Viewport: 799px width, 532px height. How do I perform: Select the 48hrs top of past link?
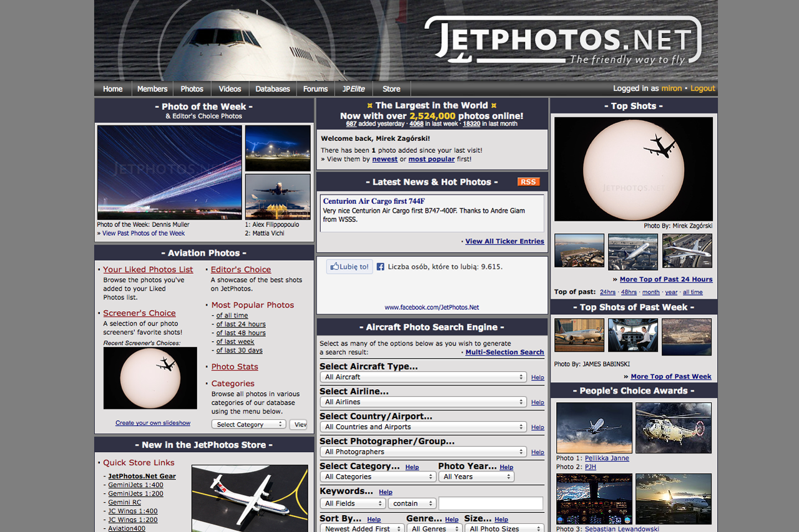629,292
